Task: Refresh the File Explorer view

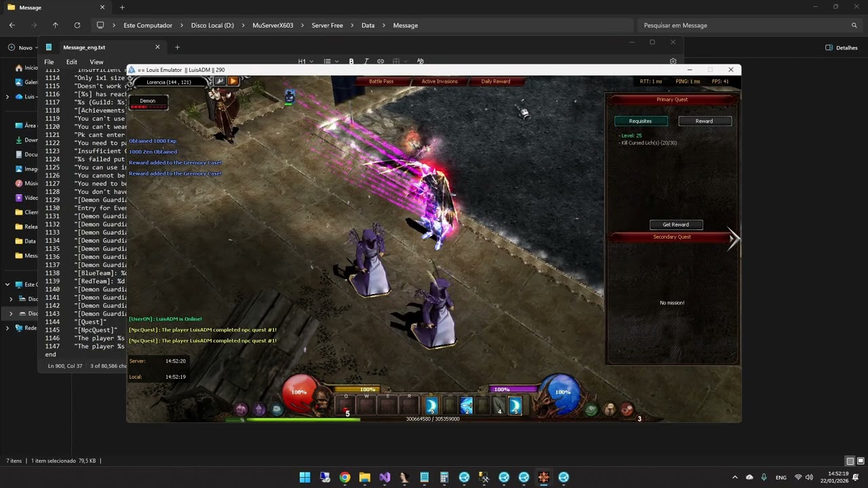Action: (x=77, y=25)
